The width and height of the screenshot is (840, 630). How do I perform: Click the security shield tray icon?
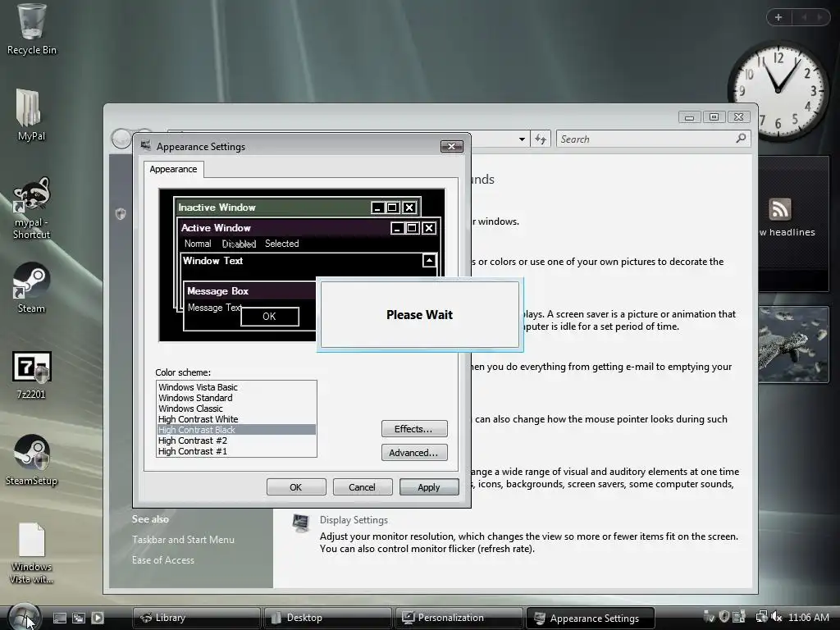[724, 617]
